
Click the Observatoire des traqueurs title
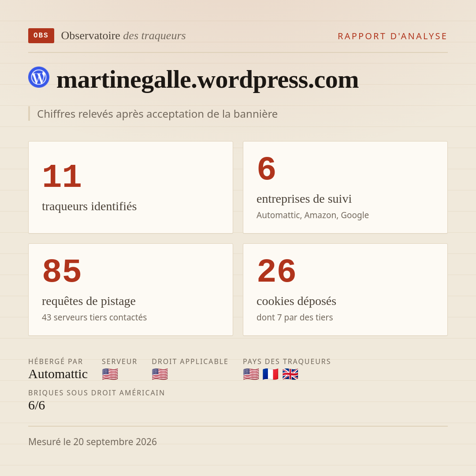[123, 36]
